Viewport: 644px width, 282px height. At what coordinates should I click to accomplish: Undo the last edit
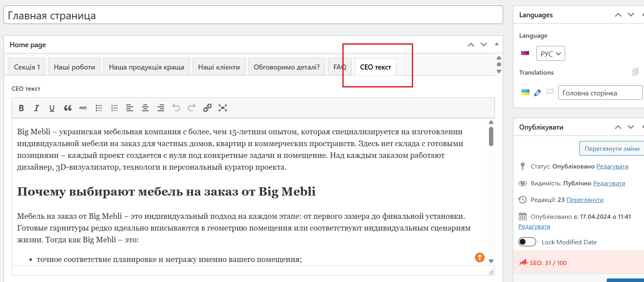(176, 108)
